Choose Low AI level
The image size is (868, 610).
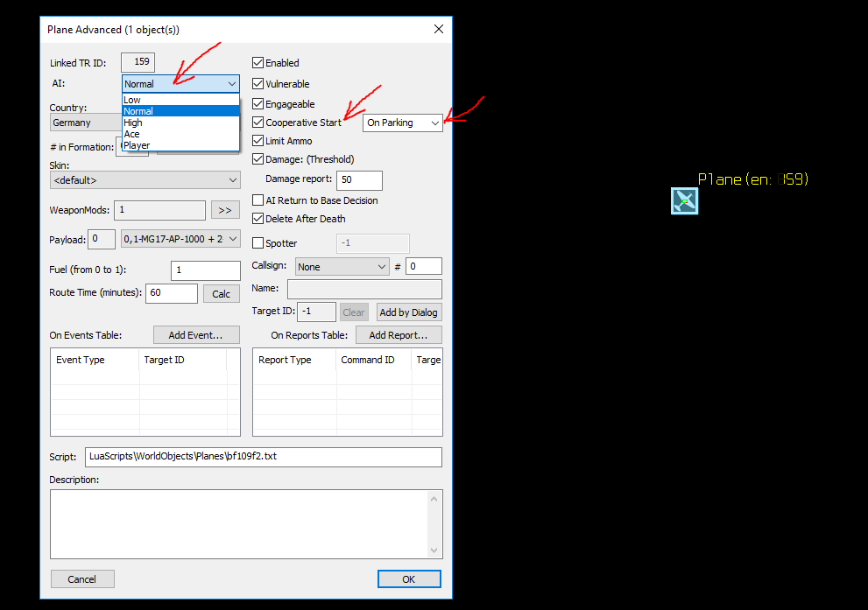(180, 100)
